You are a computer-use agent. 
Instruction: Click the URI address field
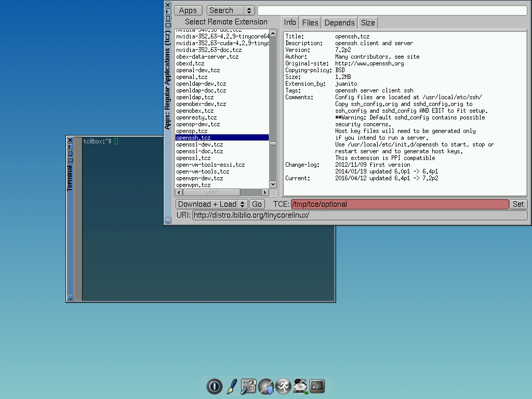click(358, 215)
